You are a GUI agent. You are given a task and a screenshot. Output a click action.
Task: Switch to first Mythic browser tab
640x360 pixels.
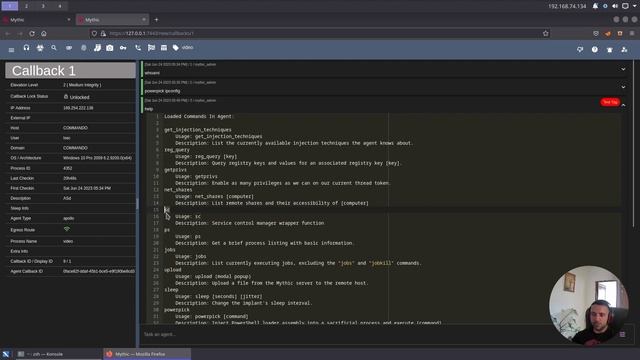coord(37,20)
